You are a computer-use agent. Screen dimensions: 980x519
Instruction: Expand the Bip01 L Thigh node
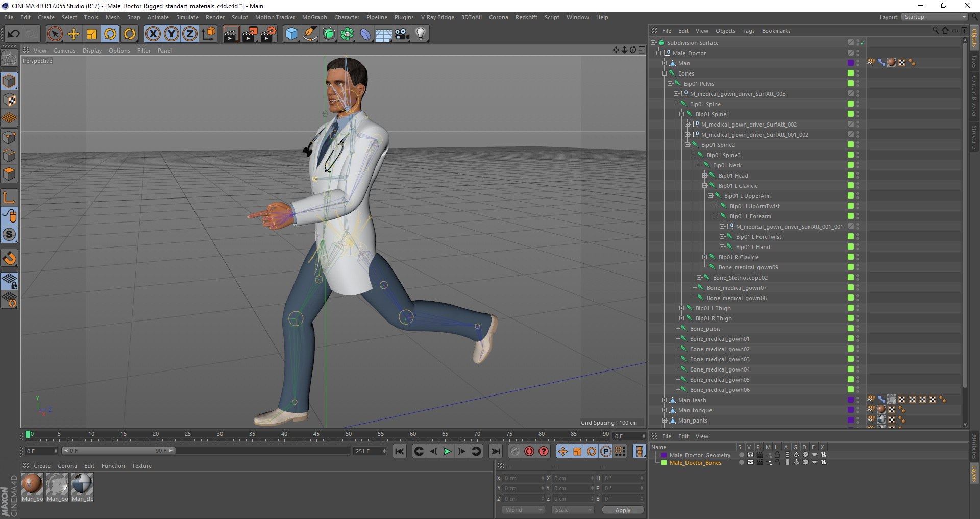681,308
